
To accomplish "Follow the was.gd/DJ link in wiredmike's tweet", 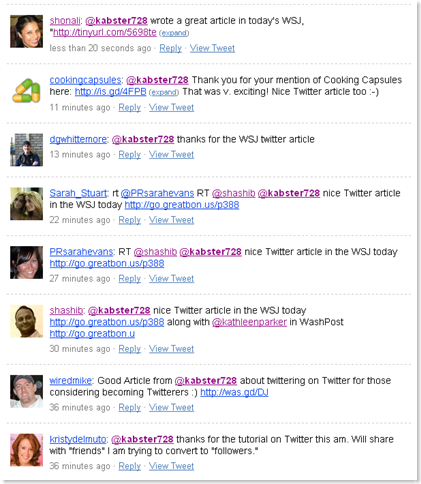I will tap(234, 392).
